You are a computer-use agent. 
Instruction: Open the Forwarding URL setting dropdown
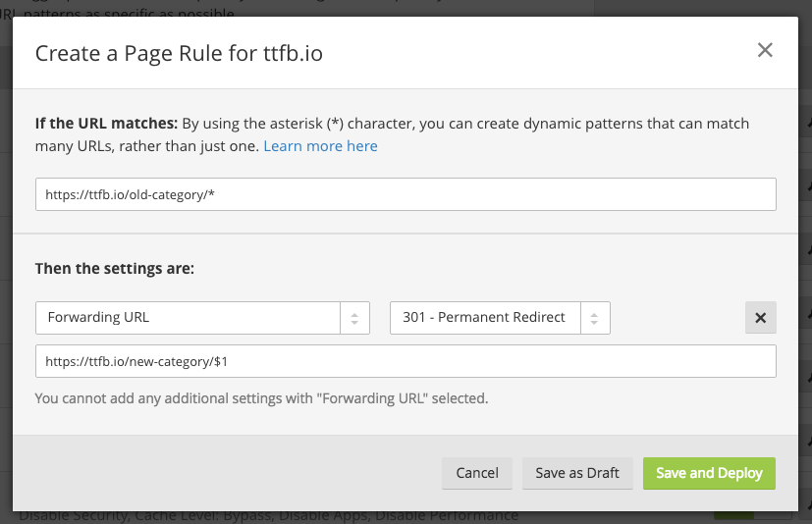[x=202, y=317]
